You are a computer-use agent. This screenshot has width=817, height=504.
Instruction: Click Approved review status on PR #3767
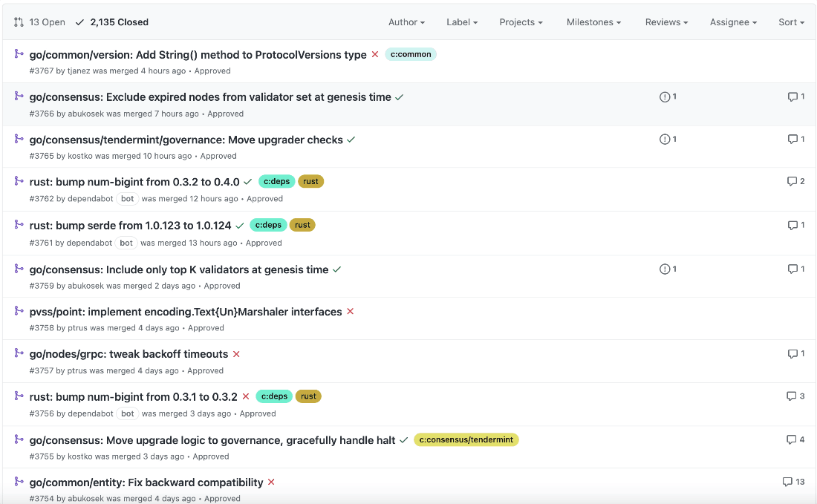pyautogui.click(x=212, y=71)
